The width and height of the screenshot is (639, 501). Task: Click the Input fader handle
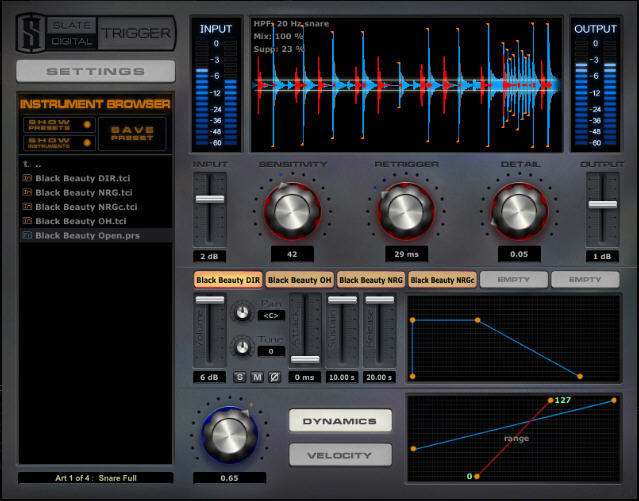point(210,199)
